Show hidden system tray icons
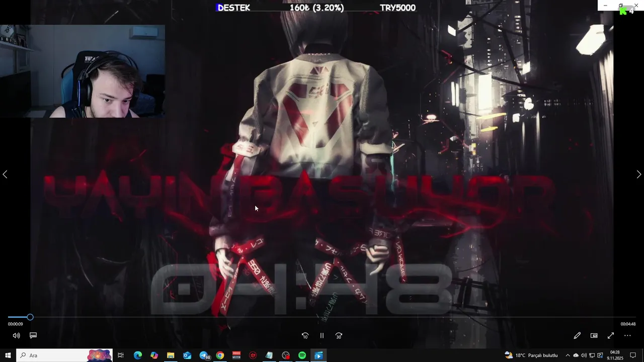The width and height of the screenshot is (644, 362). [568, 355]
